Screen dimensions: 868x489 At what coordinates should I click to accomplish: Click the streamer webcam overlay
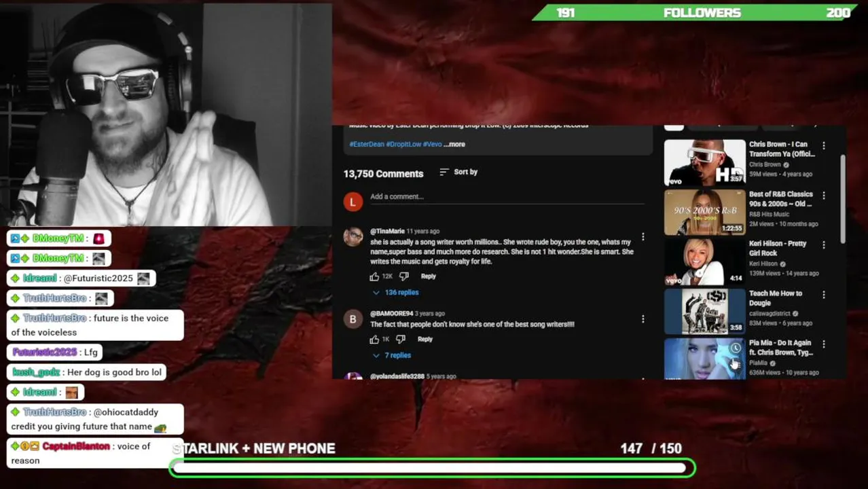coord(166,113)
